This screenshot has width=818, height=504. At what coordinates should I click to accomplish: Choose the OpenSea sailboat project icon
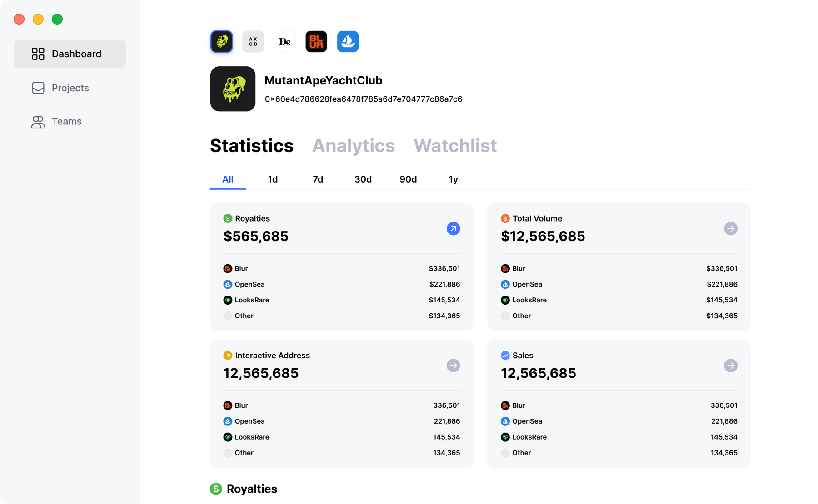(x=348, y=42)
